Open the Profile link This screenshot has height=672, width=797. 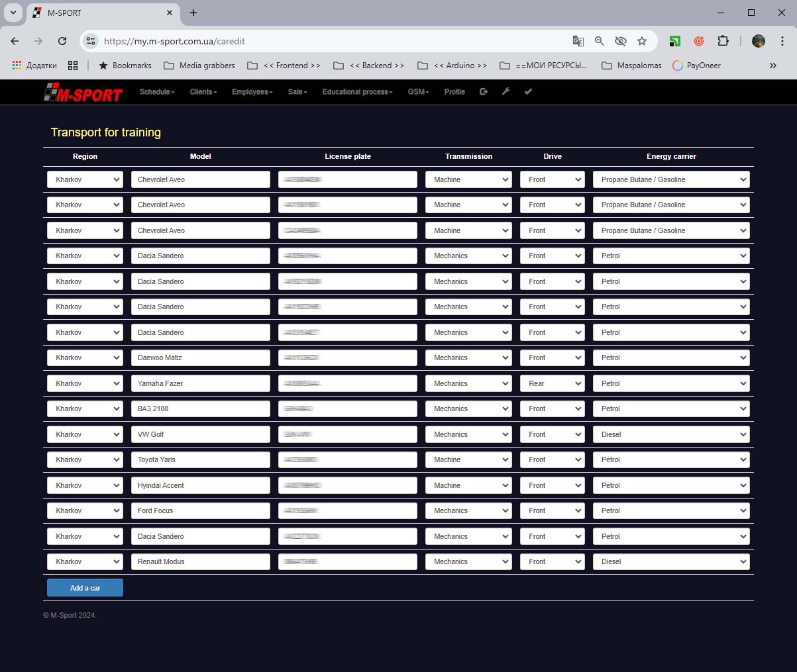(454, 92)
